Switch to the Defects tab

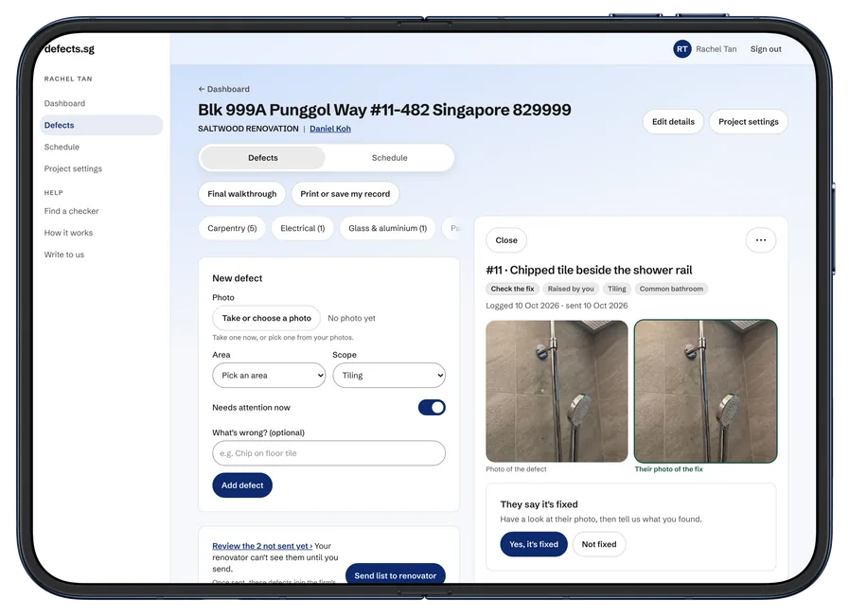tap(262, 158)
